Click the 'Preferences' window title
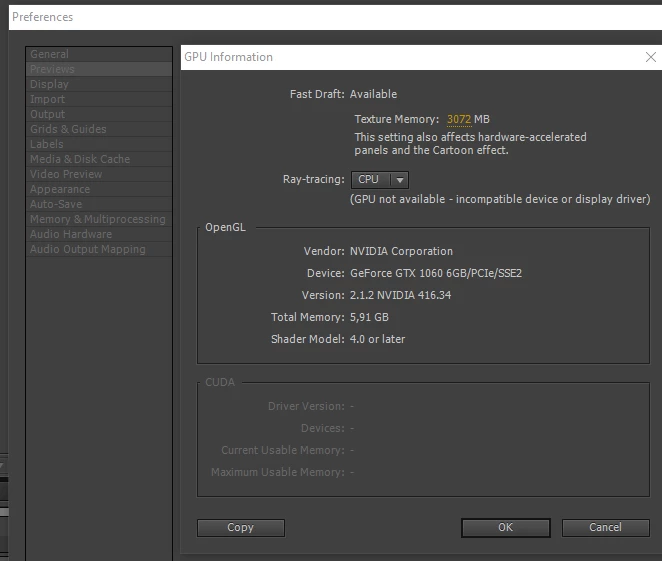 pos(43,17)
